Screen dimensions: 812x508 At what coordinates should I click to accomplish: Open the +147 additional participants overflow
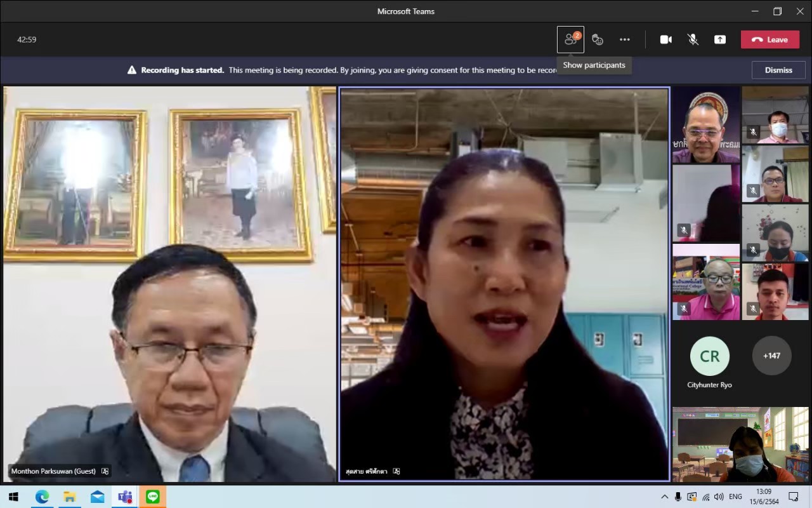coord(771,356)
